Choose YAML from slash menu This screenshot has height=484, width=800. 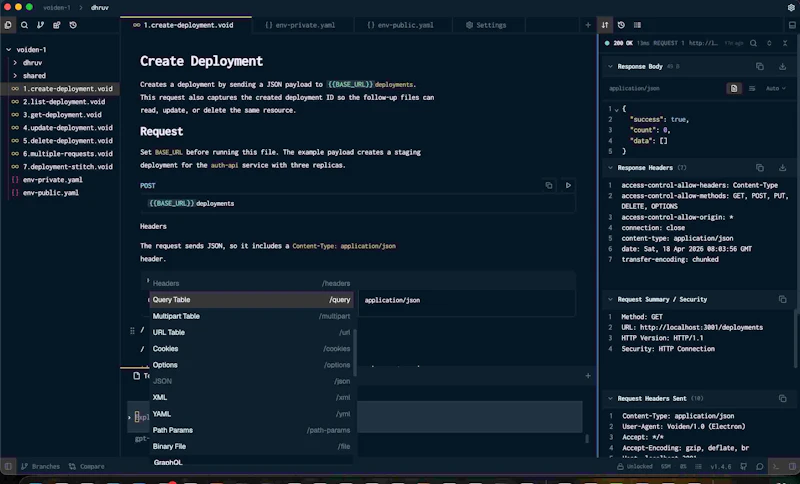252,414
